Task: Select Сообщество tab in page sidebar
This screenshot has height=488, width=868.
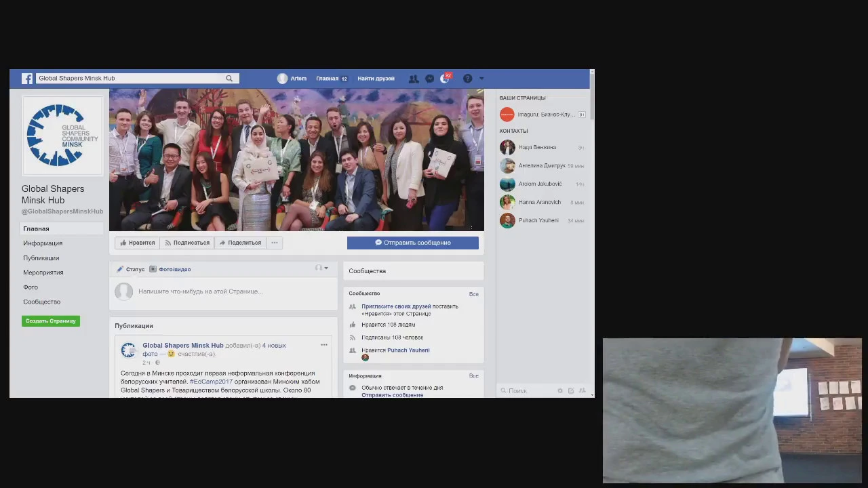Action: pos(41,302)
